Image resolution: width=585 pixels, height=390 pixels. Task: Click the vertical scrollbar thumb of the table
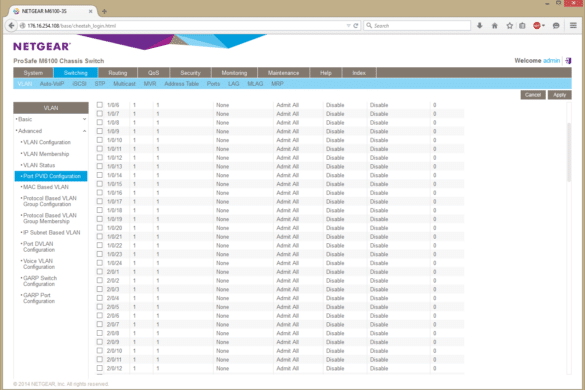click(569, 152)
